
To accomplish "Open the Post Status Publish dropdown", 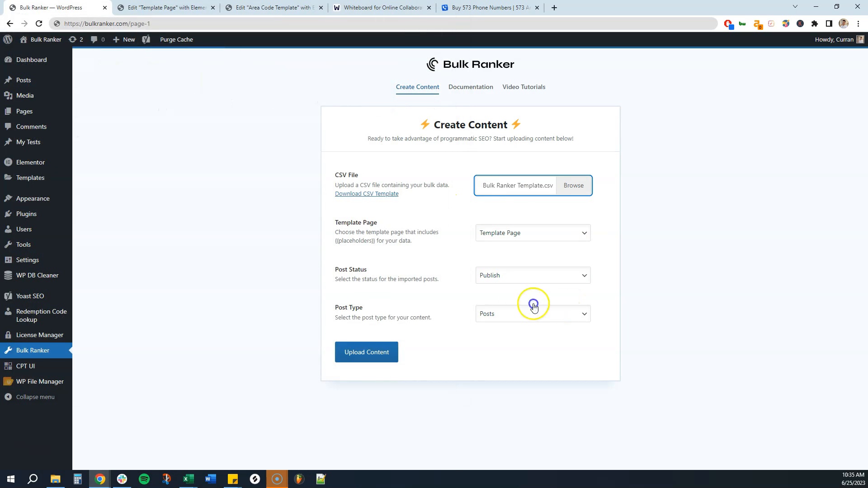I will point(533,275).
